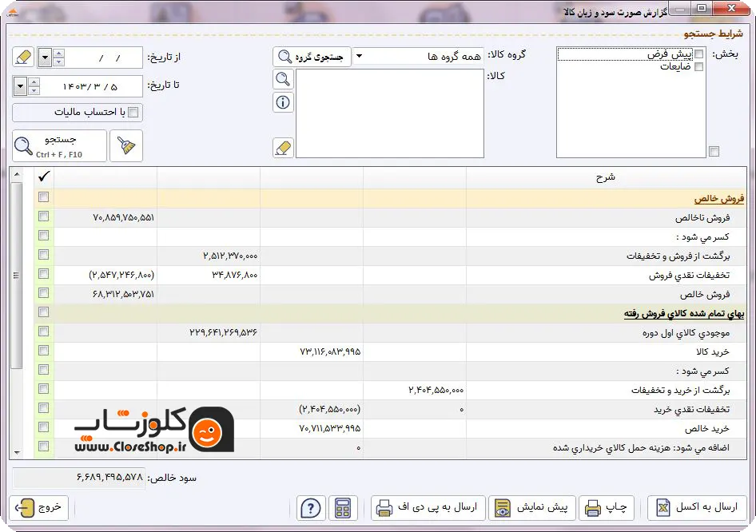
Task: Click the product search magnifier icon
Action: pyautogui.click(x=283, y=79)
